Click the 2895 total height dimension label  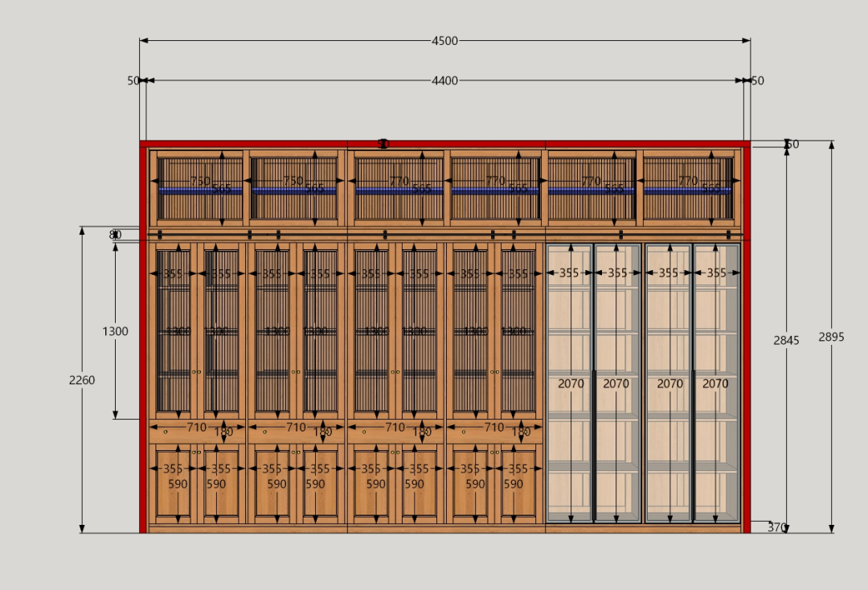pyautogui.click(x=831, y=337)
